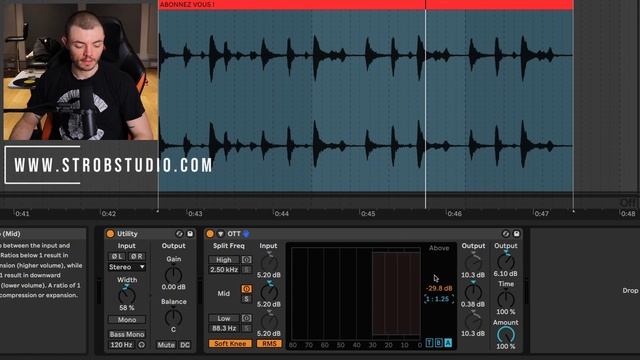The width and height of the screenshot is (640, 360).
Task: Collapse the OTT device with fold triangle
Action: pos(221,234)
